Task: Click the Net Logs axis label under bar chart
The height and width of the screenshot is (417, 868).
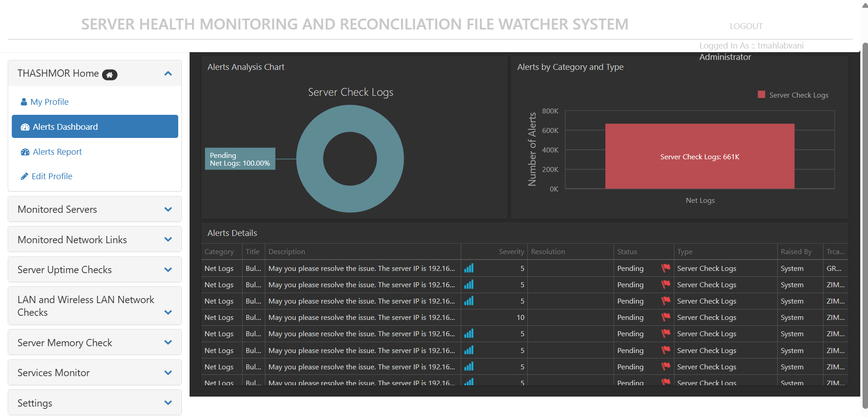Action: 700,201
